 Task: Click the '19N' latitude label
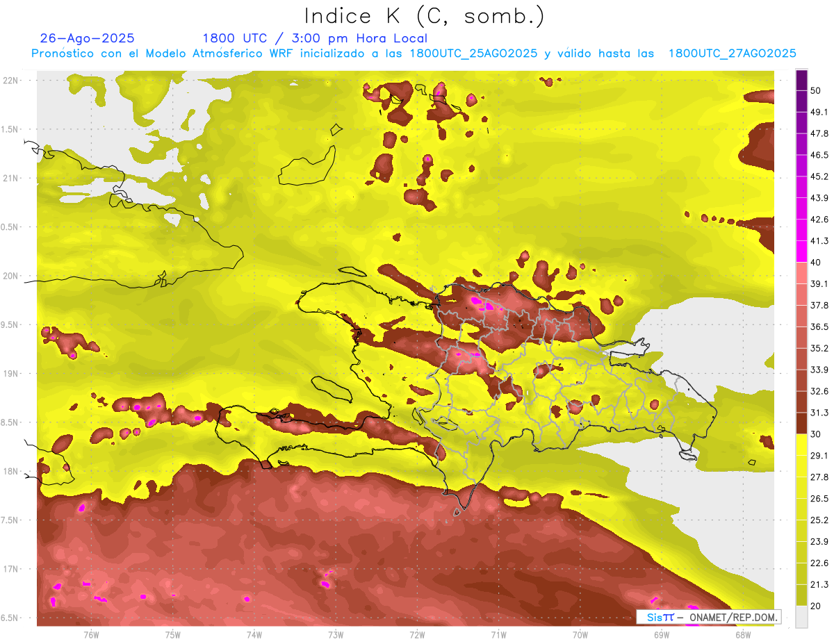(12, 373)
